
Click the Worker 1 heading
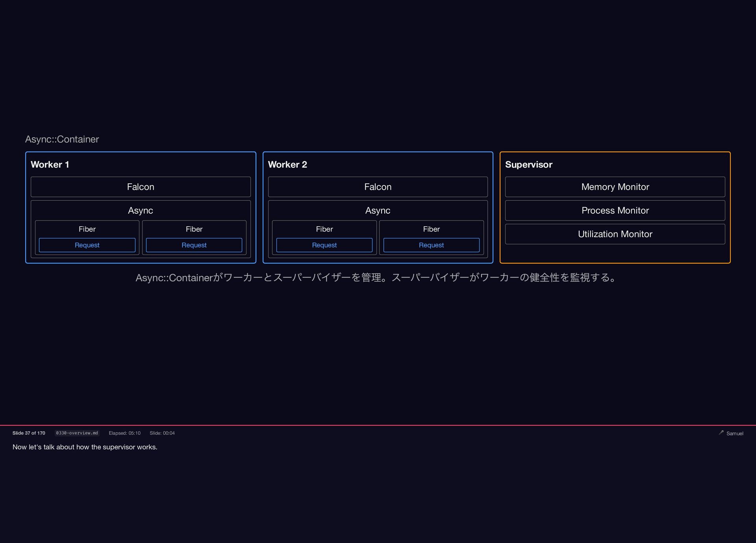[x=50, y=164]
